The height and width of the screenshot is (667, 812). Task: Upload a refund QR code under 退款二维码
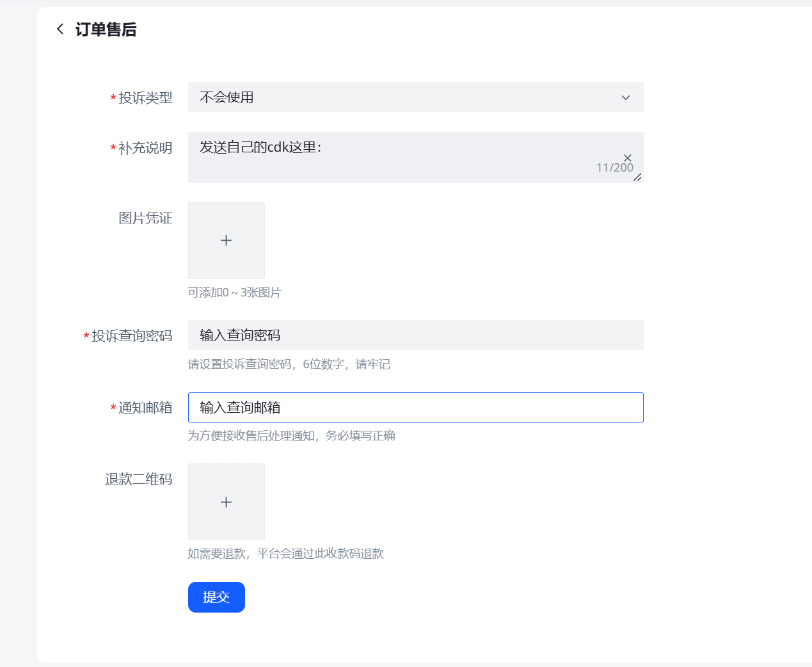pyautogui.click(x=227, y=502)
